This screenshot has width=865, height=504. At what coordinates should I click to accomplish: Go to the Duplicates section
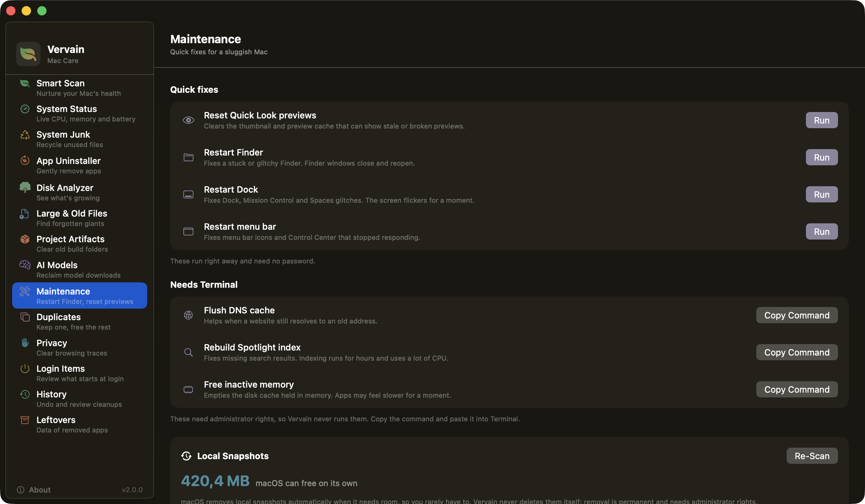(80, 321)
